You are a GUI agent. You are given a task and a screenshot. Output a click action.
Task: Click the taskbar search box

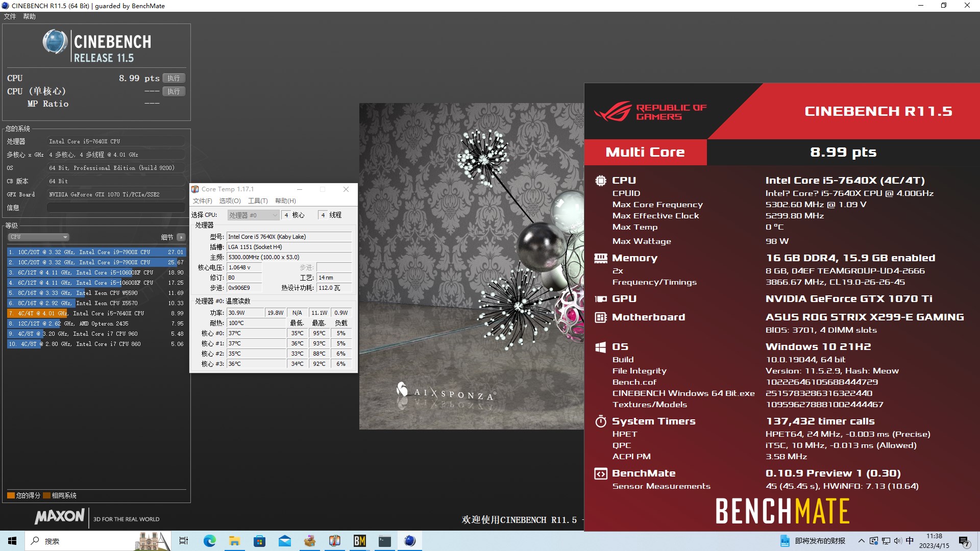[97, 541]
